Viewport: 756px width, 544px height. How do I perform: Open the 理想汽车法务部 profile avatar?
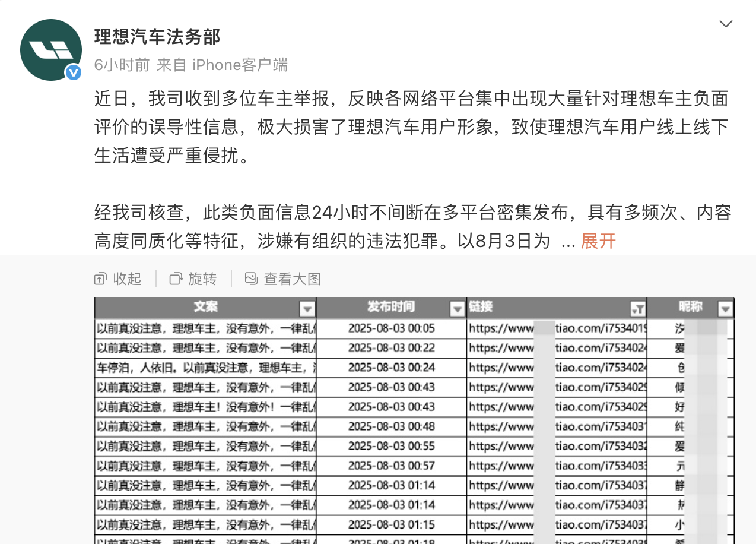(x=50, y=50)
